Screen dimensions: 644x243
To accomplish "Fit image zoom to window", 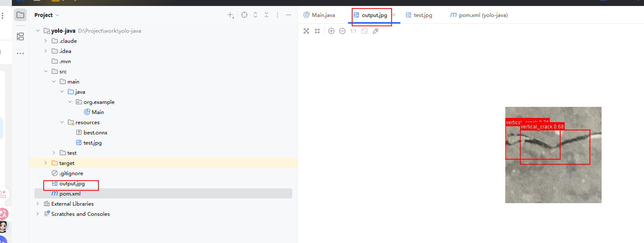I will click(364, 31).
